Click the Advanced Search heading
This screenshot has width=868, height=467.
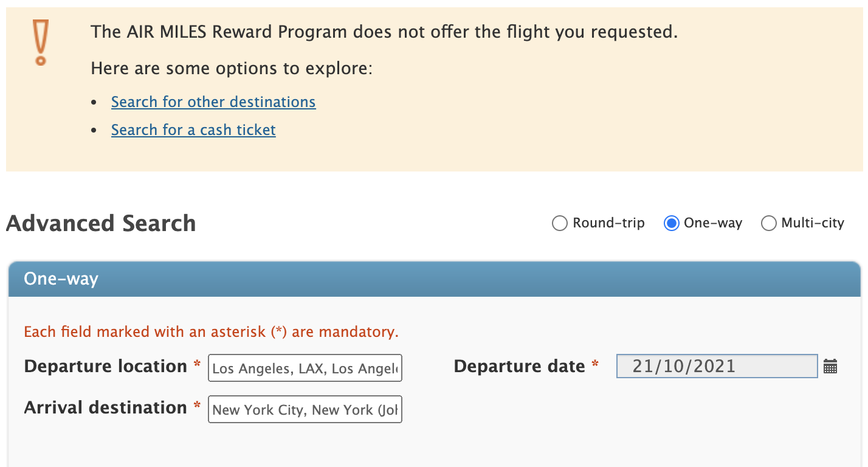[101, 223]
